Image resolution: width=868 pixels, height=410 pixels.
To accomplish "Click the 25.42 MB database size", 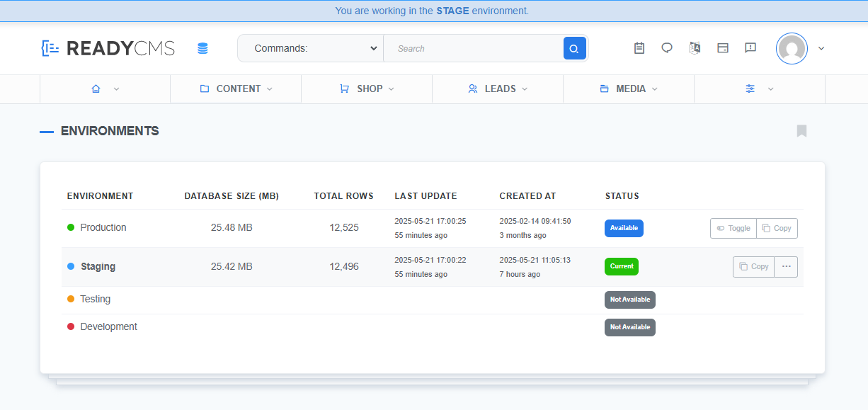I will click(232, 267).
